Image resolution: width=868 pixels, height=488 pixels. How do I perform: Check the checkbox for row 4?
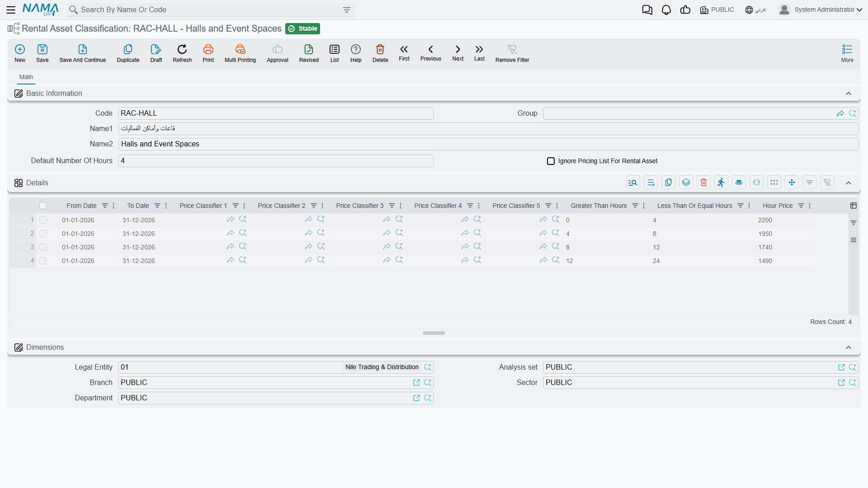point(43,261)
